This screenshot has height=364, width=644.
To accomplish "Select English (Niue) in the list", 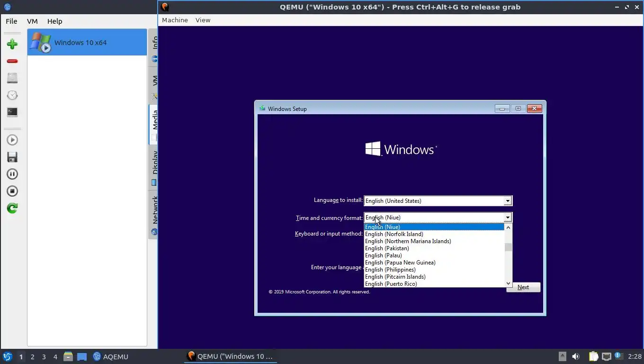I will point(434,227).
